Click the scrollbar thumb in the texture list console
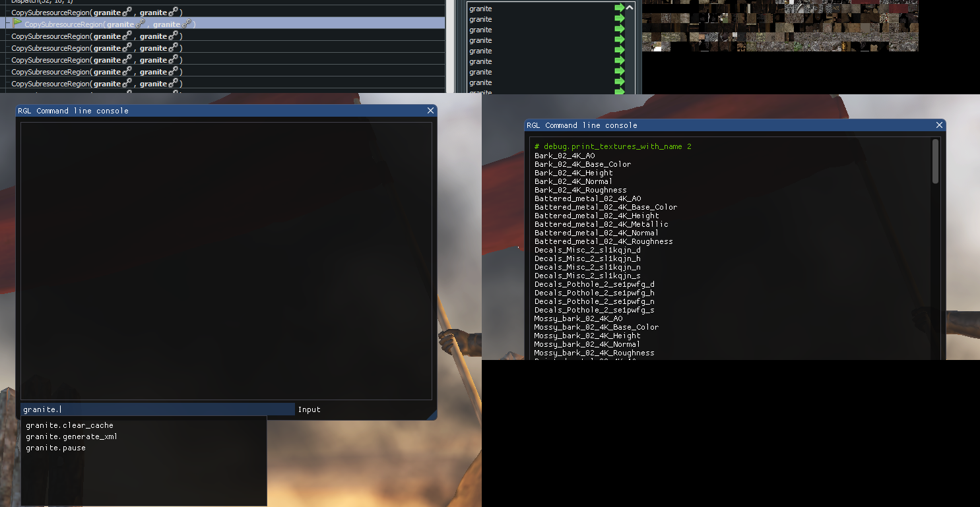This screenshot has height=507, width=980. click(935, 161)
